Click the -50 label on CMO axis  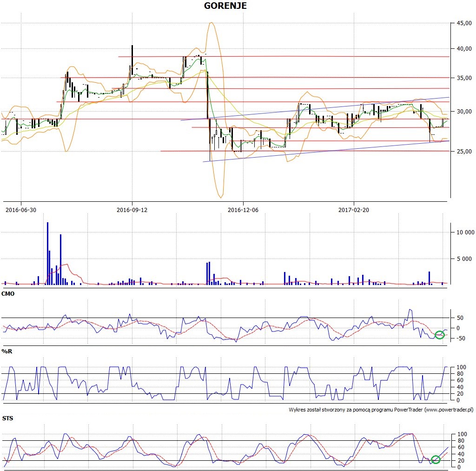pos(460,338)
